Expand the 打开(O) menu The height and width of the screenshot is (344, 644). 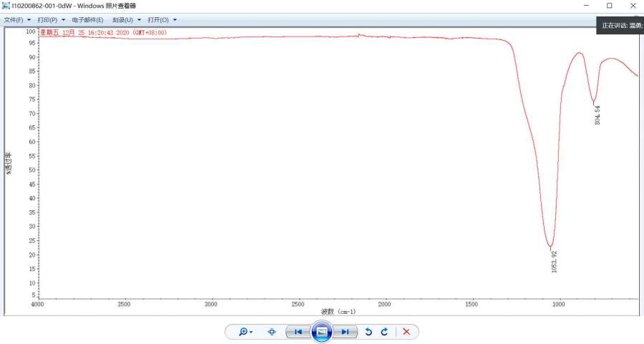tap(162, 20)
